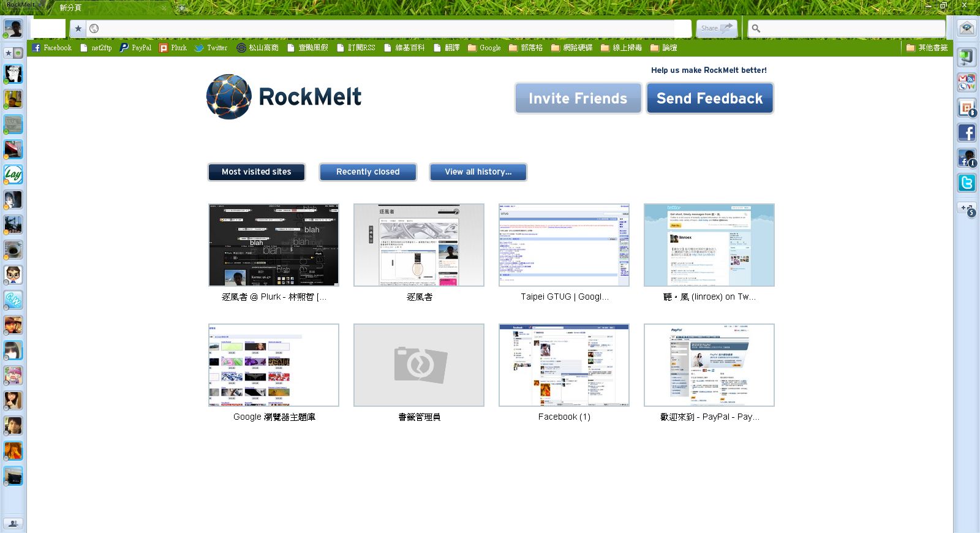Screen dimensions: 980x533
Task: Open a new tab with the plus button
Action: pos(181,8)
